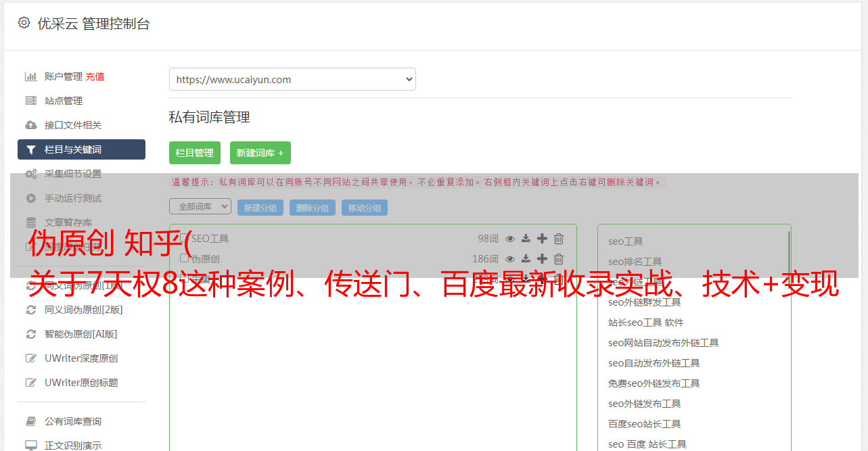Click the 删除分组 button

click(313, 208)
